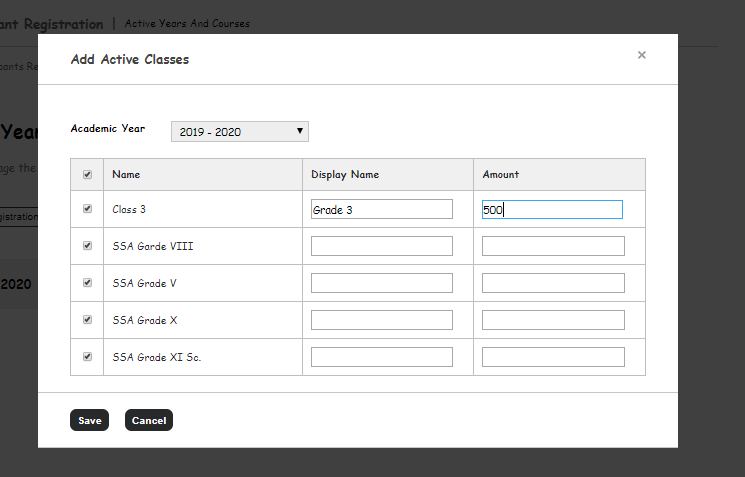Image resolution: width=745 pixels, height=477 pixels.
Task: Click Amount field for SSA Grade X
Action: [553, 320]
